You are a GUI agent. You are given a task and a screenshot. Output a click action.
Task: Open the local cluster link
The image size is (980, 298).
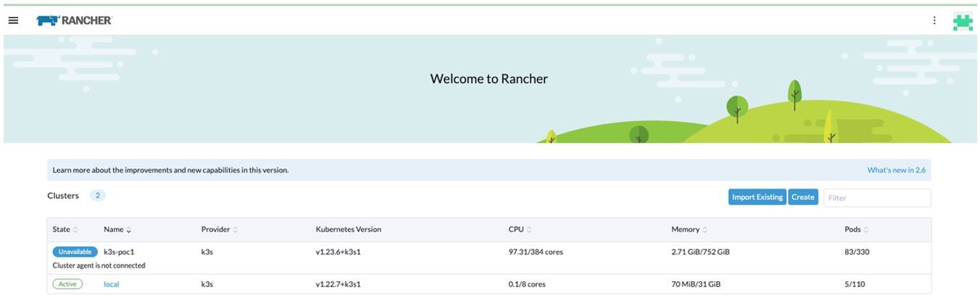(x=111, y=284)
